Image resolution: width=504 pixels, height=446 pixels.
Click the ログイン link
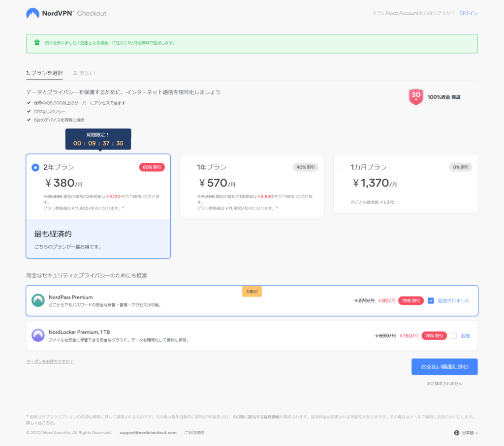[x=468, y=13]
